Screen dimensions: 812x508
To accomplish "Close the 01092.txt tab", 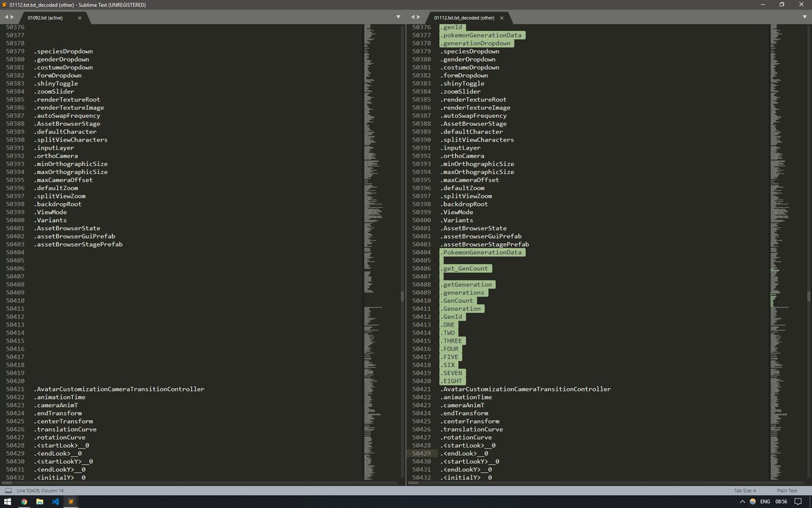I will [x=79, y=18].
